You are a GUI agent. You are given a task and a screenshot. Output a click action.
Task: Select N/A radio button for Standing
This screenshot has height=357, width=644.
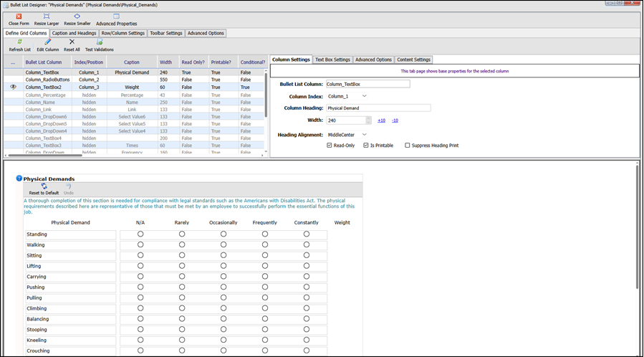140,234
